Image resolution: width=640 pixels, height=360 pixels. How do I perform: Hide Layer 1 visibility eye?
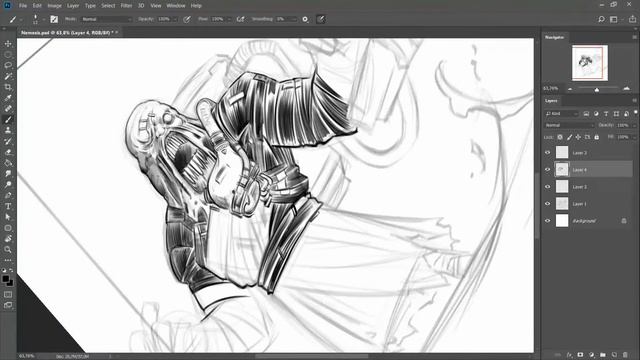click(x=548, y=204)
